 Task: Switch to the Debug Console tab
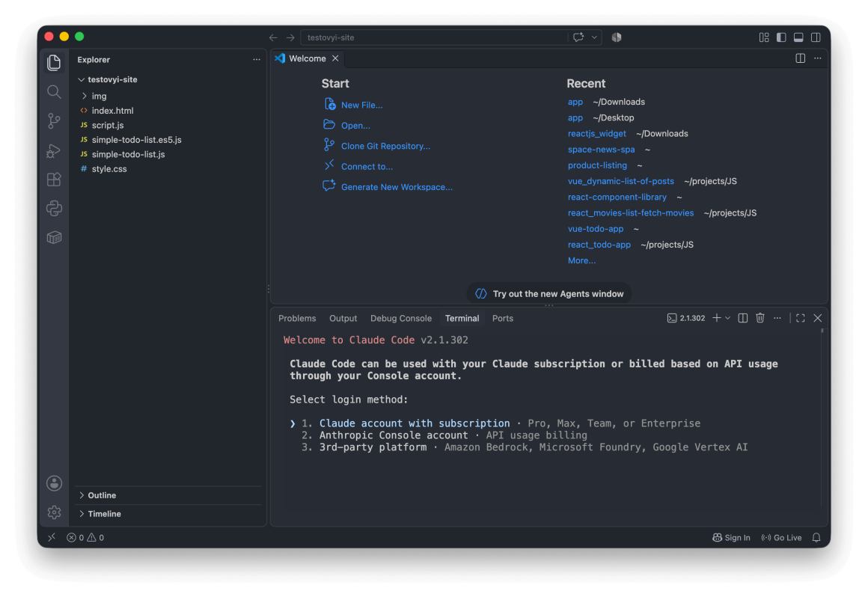(x=401, y=319)
